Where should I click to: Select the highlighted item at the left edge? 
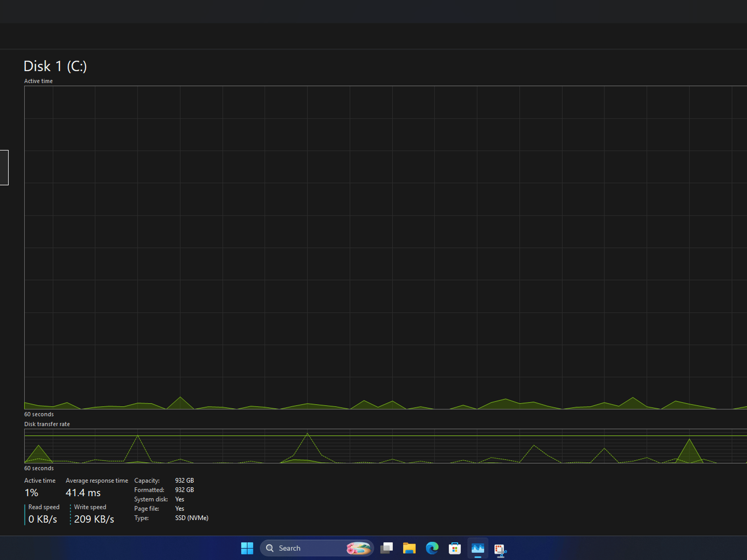click(4, 167)
